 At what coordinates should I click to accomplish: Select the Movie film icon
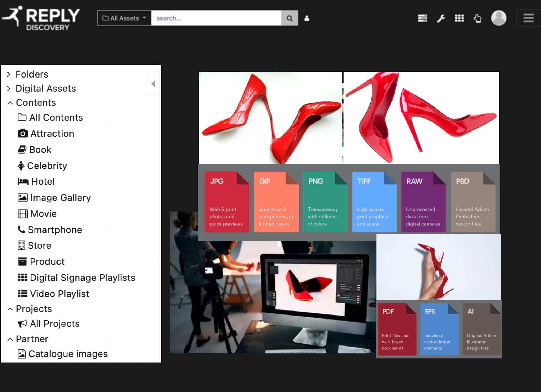[x=23, y=214]
